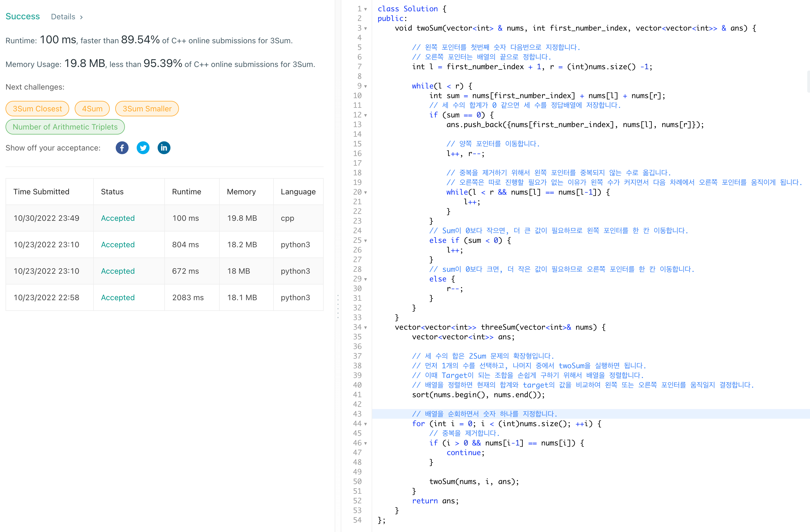The image size is (810, 532).
Task: Place cursor on 'return ans;' line
Action: tap(435, 501)
